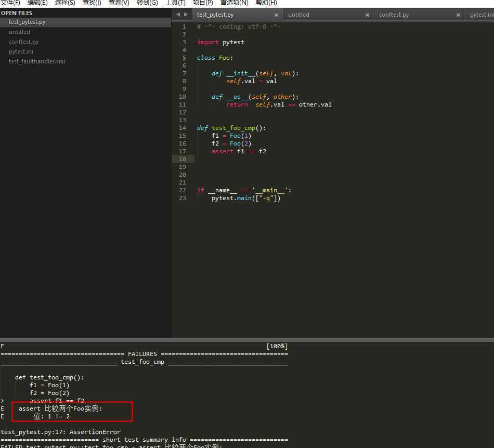The width and height of the screenshot is (494, 448).
Task: Click line number 1 in the gutter
Action: click(184, 27)
